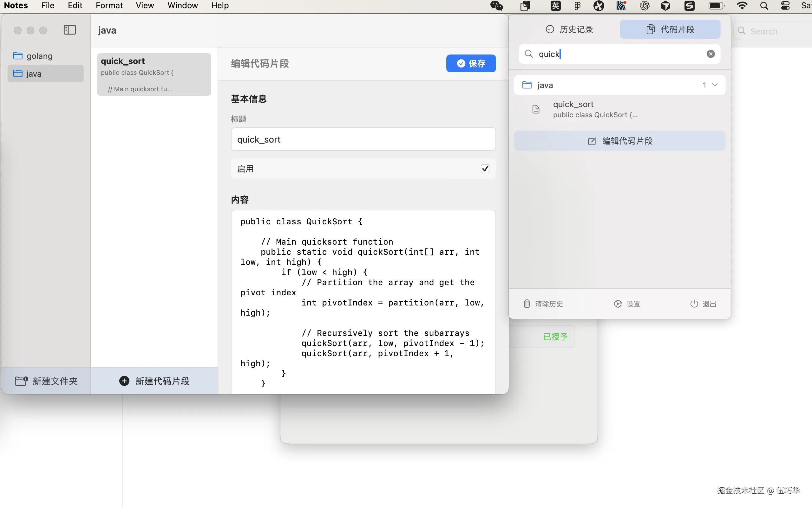812x507 pixels.
Task: Open the Format menu
Action: point(109,5)
